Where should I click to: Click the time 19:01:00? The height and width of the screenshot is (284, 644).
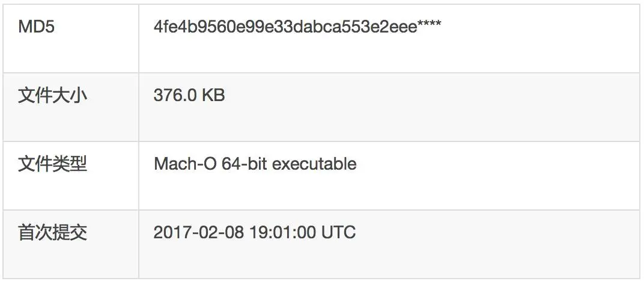coord(284,232)
